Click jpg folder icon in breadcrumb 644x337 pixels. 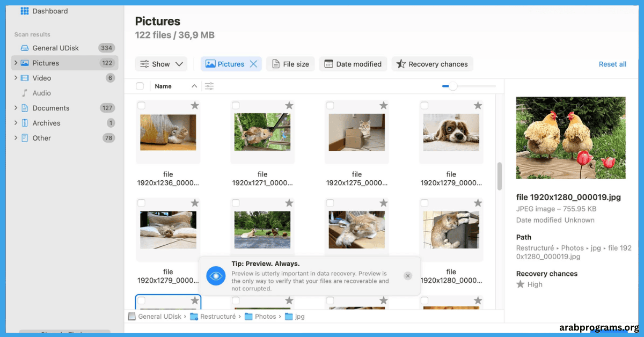tap(289, 317)
